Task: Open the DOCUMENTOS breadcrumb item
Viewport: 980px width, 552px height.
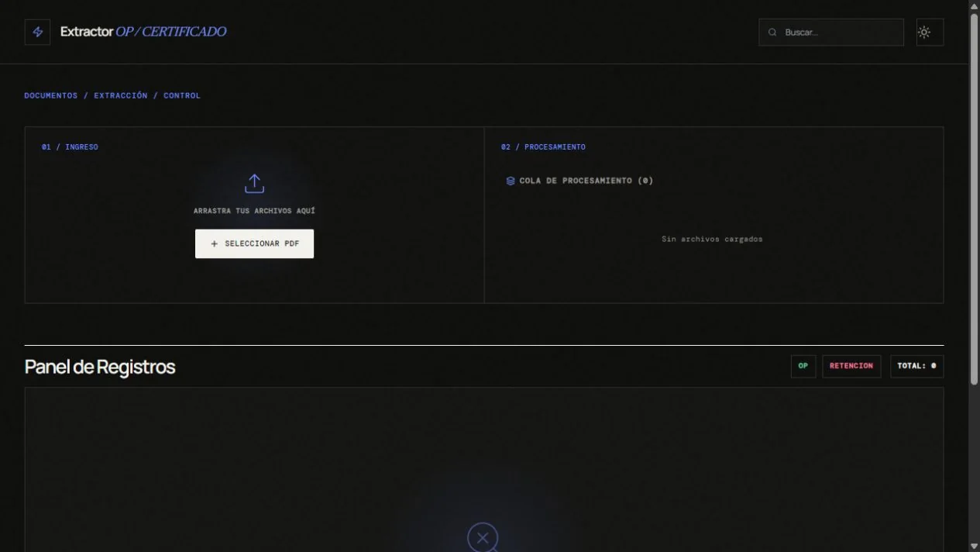Action: click(51, 95)
